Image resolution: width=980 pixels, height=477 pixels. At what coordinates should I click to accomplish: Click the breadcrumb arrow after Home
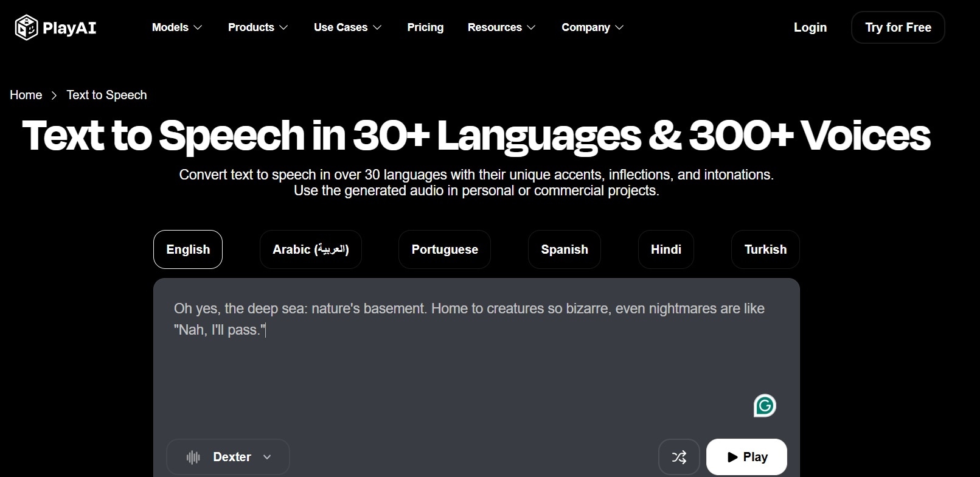click(54, 96)
